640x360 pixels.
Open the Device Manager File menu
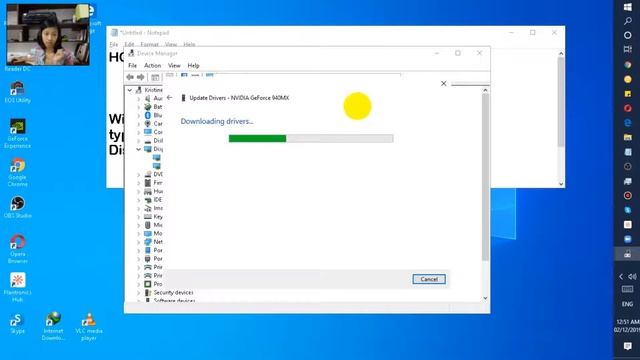pyautogui.click(x=132, y=65)
